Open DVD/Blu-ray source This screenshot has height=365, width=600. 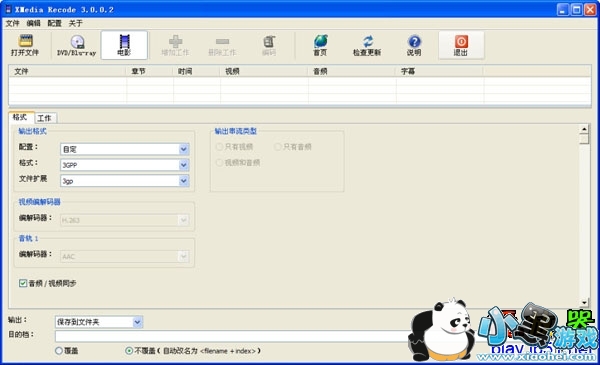click(77, 46)
